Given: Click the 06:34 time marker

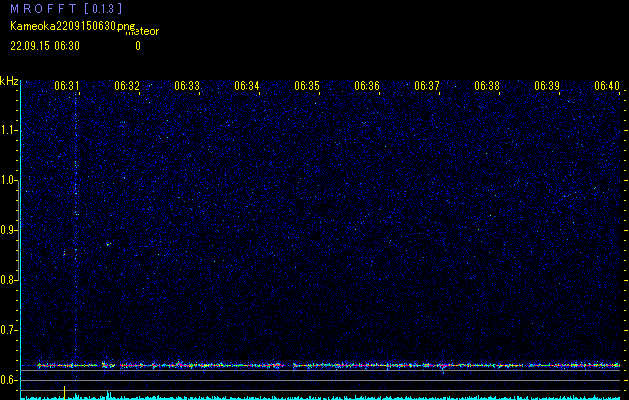Looking at the screenshot, I should coord(247,86).
